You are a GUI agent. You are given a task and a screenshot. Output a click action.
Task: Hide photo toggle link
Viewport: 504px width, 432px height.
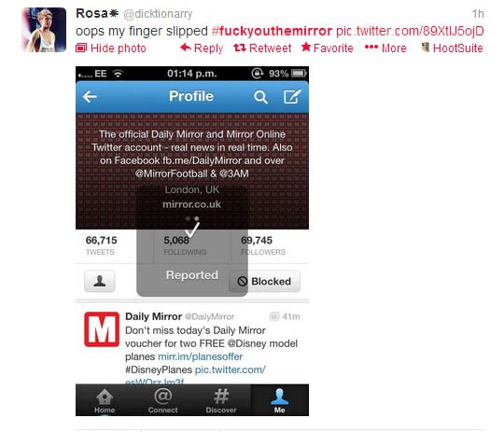click(111, 49)
